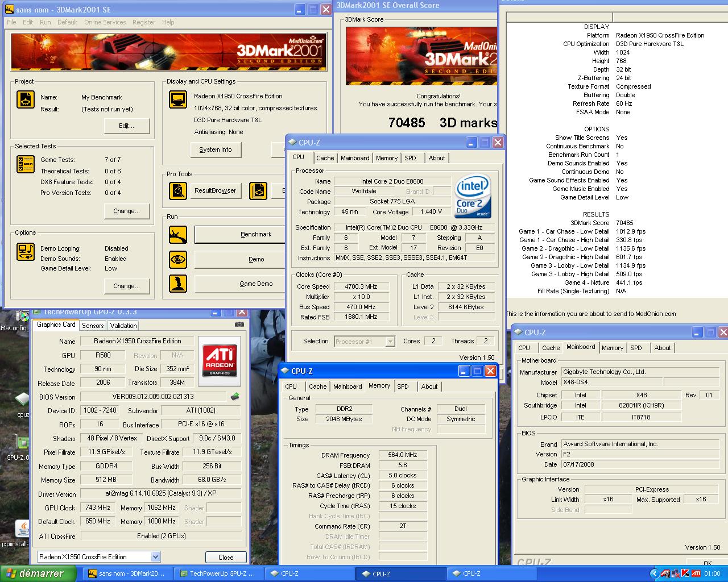Click the Core Speed value 4700.3 MHz
This screenshot has width=728, height=582.
(361, 286)
